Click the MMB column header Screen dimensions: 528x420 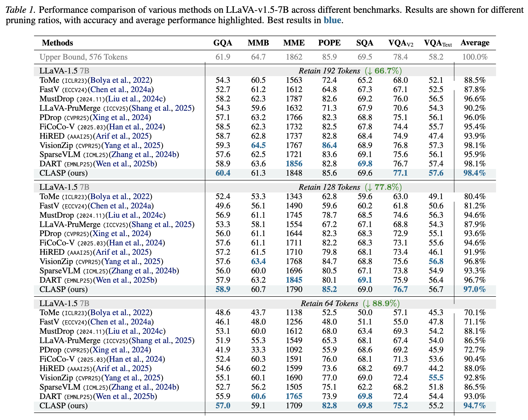click(x=258, y=43)
